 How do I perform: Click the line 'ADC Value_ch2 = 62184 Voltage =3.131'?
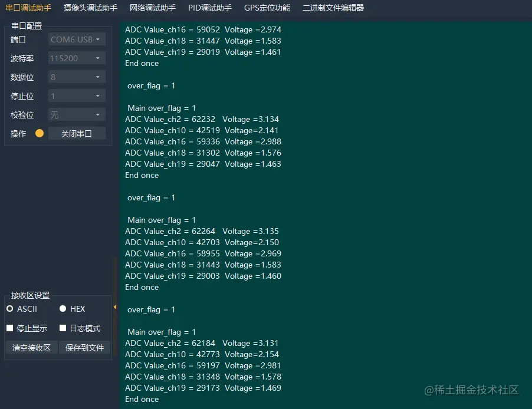(202, 343)
